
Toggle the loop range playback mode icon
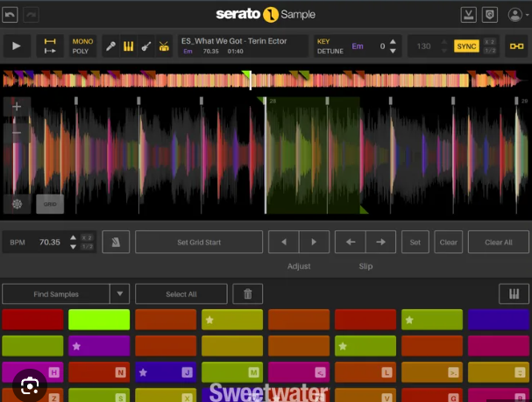point(50,46)
